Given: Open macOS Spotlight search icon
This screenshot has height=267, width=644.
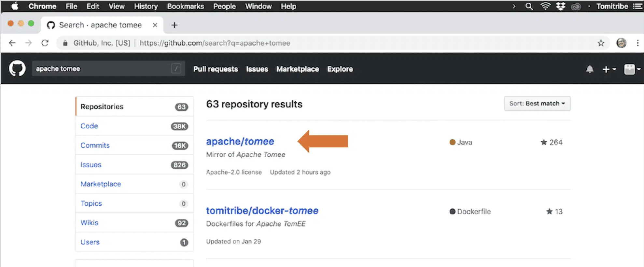Looking at the screenshot, I should click(529, 7).
